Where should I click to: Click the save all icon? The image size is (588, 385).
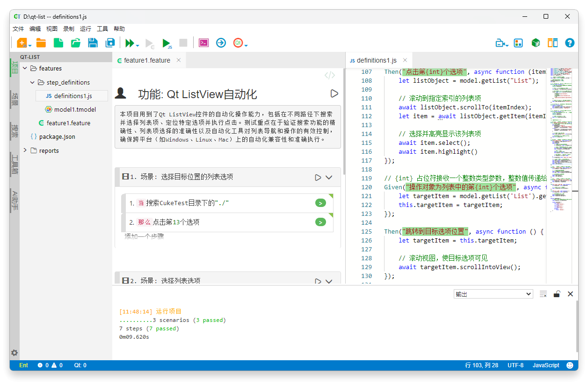click(110, 43)
